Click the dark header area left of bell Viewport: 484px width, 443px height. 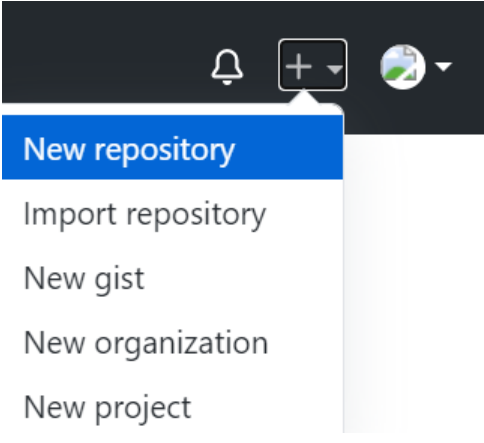[100, 52]
